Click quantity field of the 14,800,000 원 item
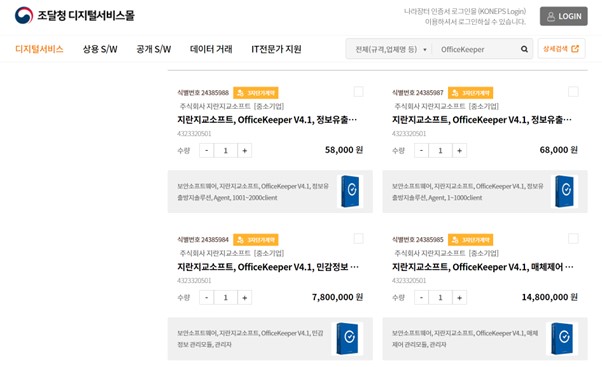This screenshot has height=367, width=602. point(440,298)
